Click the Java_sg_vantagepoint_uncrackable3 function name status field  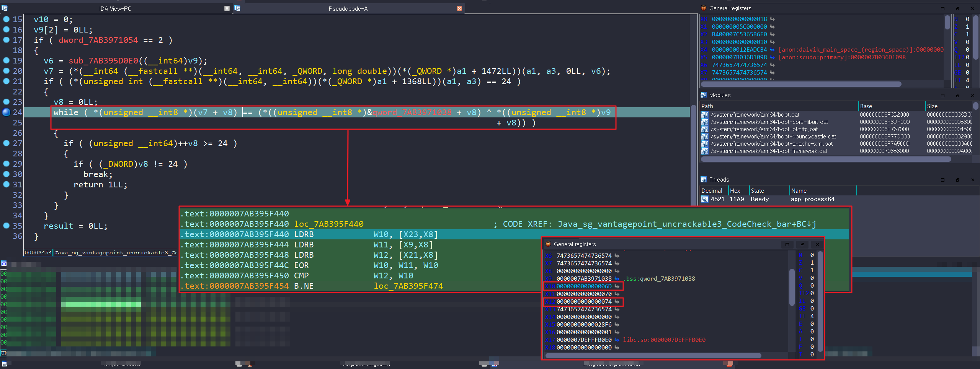click(x=116, y=253)
